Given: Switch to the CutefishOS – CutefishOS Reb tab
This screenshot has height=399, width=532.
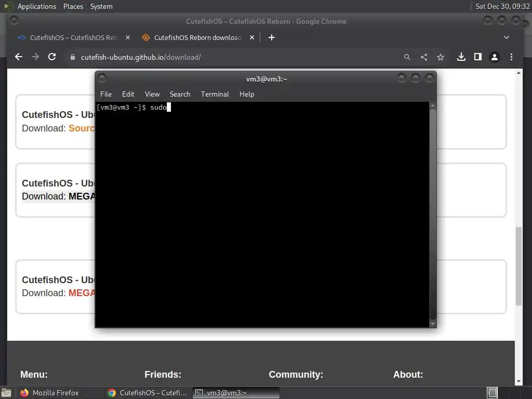Looking at the screenshot, I should [x=73, y=37].
